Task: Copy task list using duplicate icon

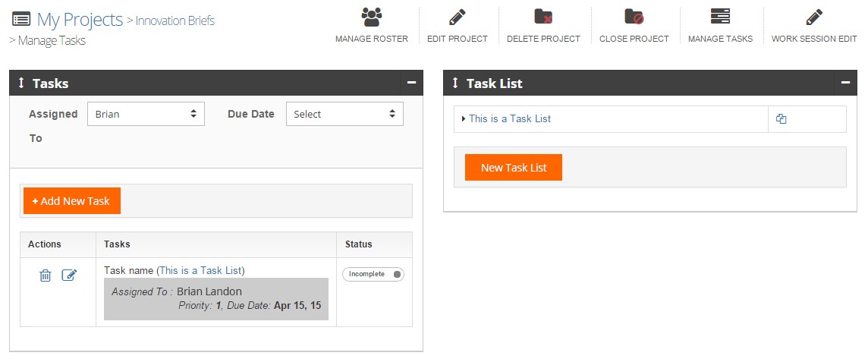Action: (781, 118)
